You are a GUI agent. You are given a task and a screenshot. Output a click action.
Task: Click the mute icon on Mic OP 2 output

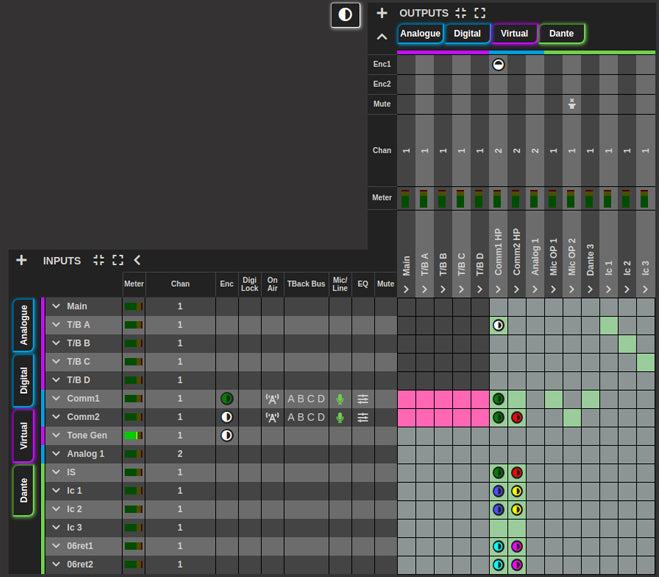point(571,103)
